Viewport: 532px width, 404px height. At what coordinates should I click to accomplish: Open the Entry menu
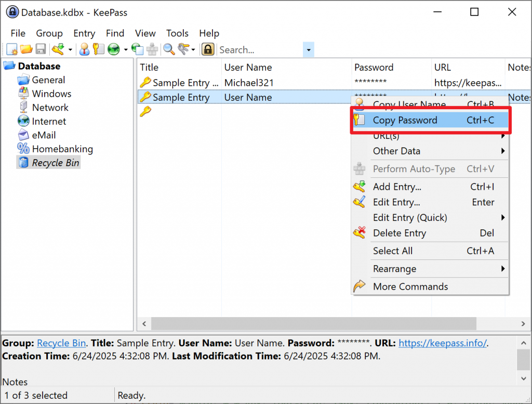coord(84,33)
